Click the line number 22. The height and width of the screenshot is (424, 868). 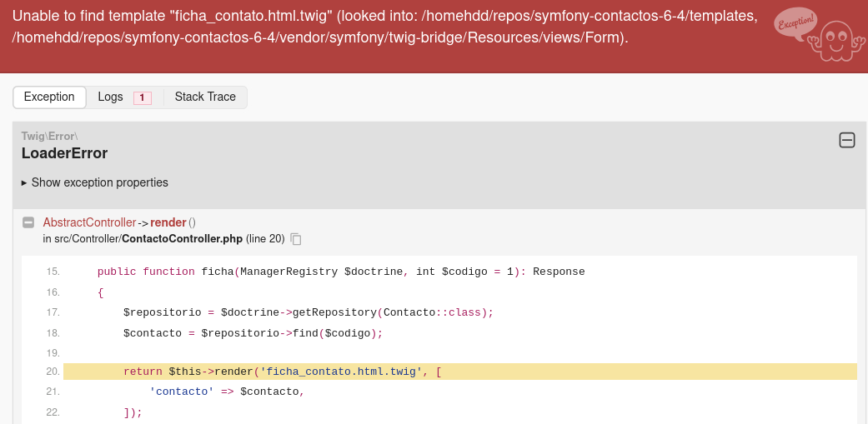pyautogui.click(x=53, y=412)
